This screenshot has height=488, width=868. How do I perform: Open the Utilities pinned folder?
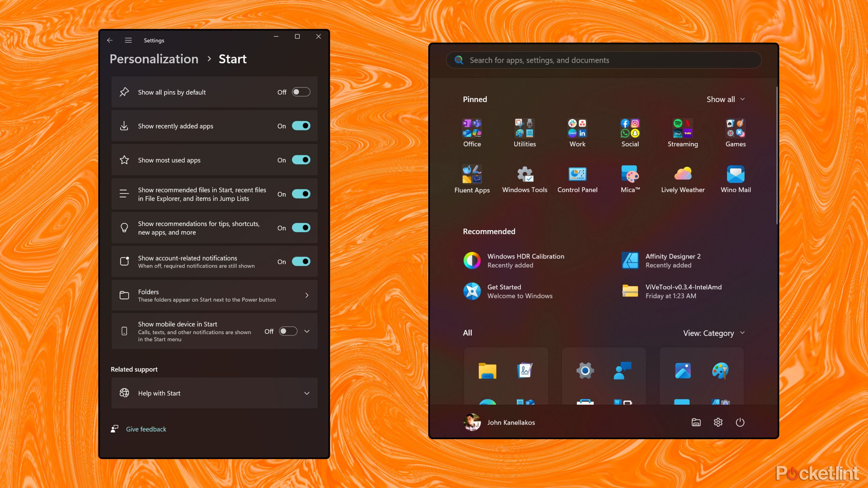(x=525, y=133)
